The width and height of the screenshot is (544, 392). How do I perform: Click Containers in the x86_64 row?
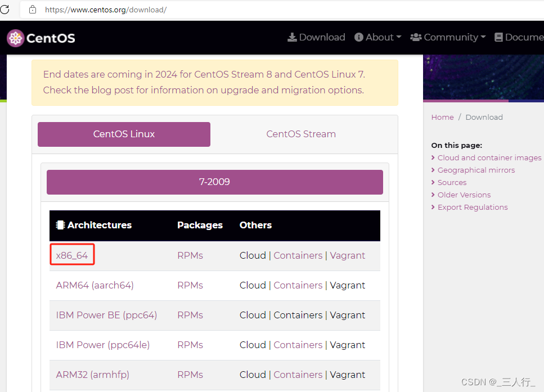(298, 255)
